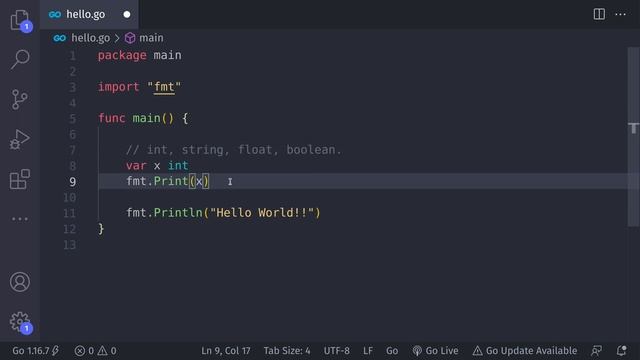Open the Accounts icon
Image resolution: width=640 pixels, height=360 pixels.
coord(20,282)
